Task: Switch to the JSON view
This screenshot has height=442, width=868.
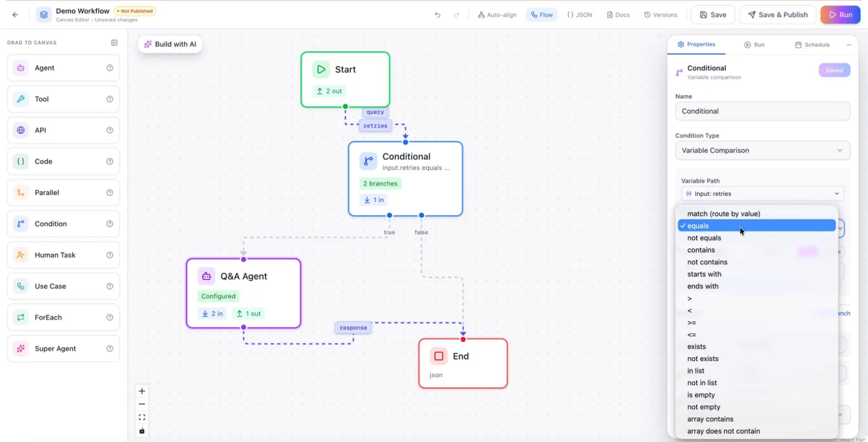Action: (579, 15)
